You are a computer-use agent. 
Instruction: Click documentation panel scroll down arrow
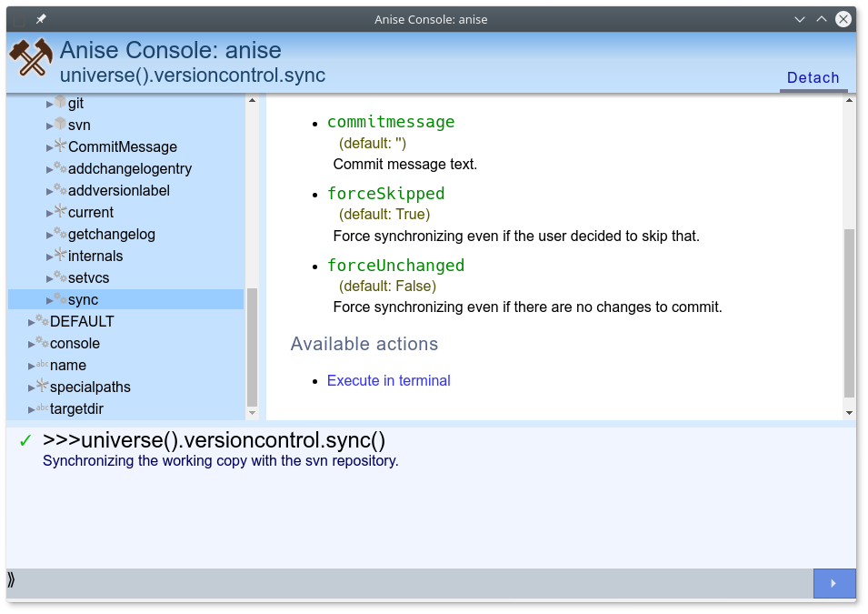[849, 413]
